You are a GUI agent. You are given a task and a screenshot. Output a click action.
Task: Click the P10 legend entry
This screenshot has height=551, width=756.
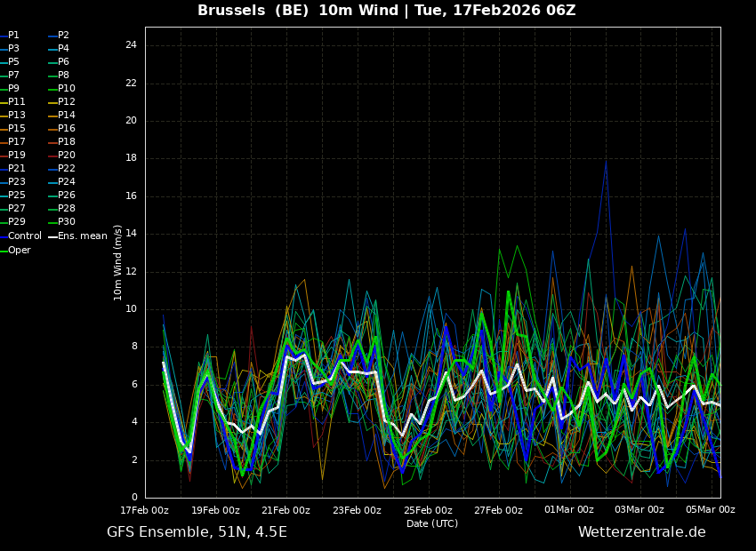[x=66, y=89]
